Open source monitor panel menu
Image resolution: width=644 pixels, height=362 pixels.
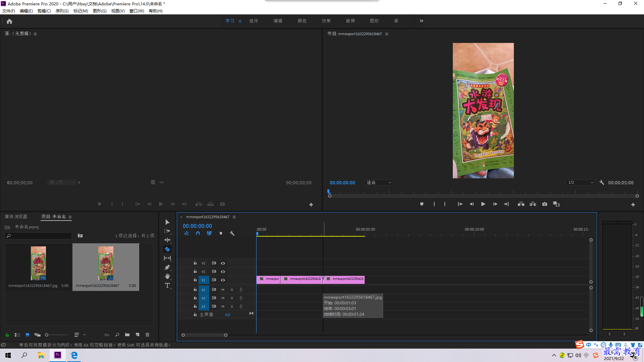tap(35, 34)
